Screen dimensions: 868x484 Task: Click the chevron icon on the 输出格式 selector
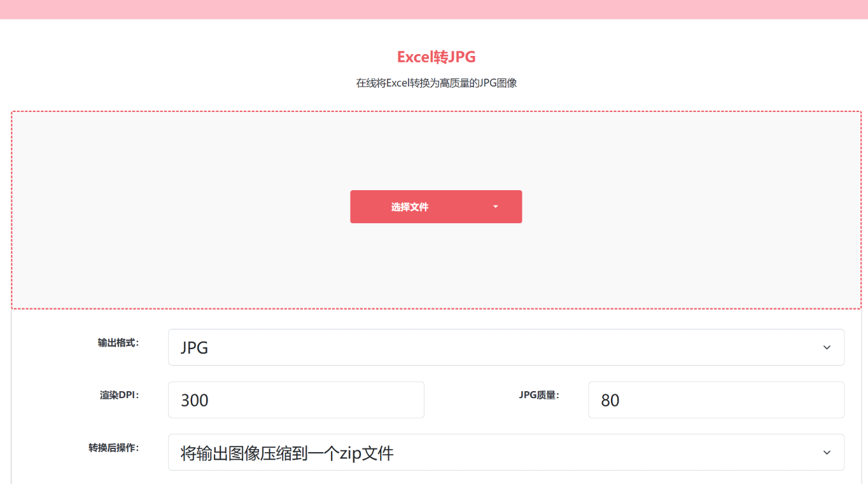pyautogui.click(x=826, y=347)
